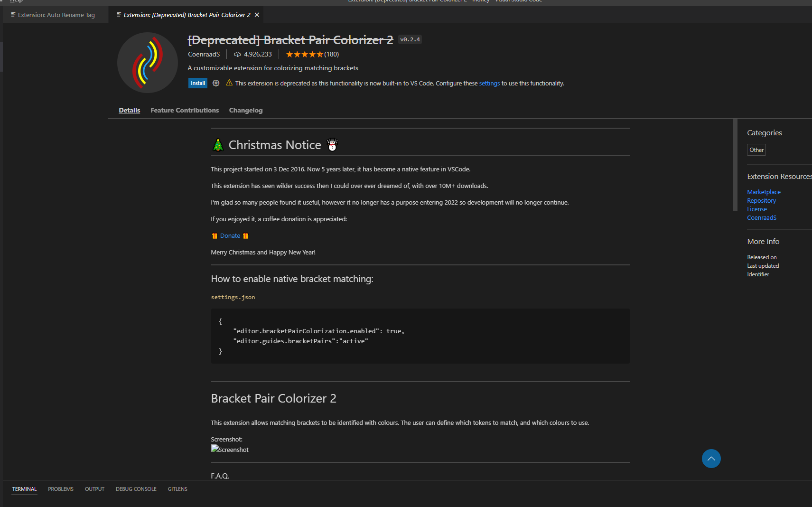Click the details page vertical scrollbar
The height and width of the screenshot is (507, 812).
click(x=735, y=165)
